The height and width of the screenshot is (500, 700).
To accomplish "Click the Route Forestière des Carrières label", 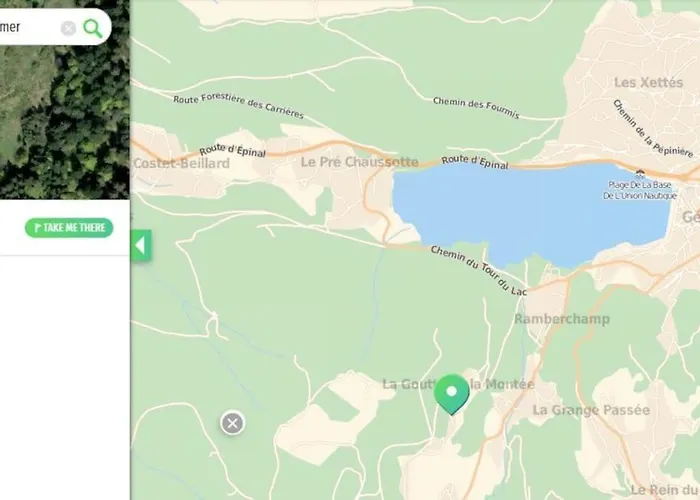I will tap(238, 106).
